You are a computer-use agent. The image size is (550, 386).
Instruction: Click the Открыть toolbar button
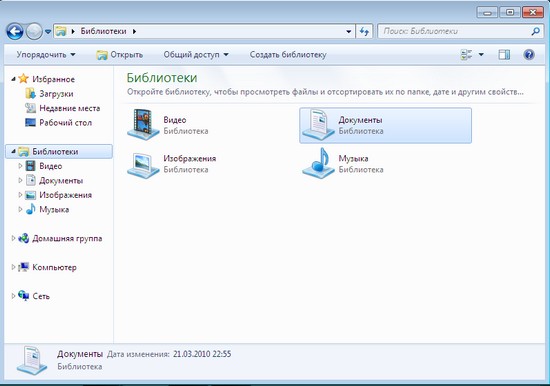pos(120,55)
